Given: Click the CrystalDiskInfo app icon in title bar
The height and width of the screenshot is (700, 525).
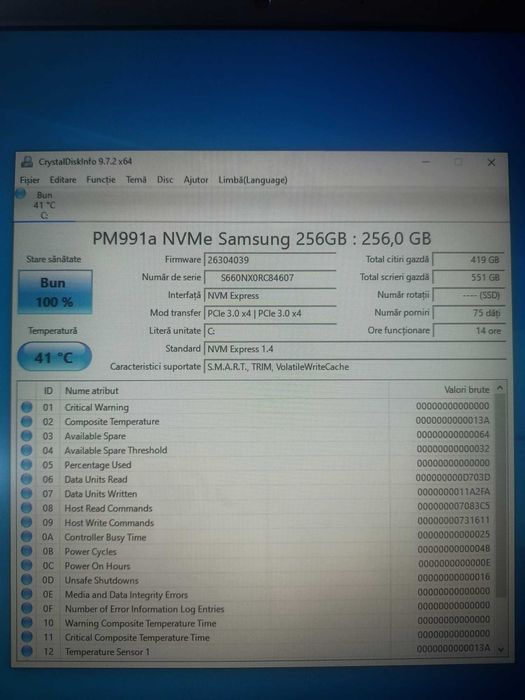Looking at the screenshot, I should (x=27, y=162).
